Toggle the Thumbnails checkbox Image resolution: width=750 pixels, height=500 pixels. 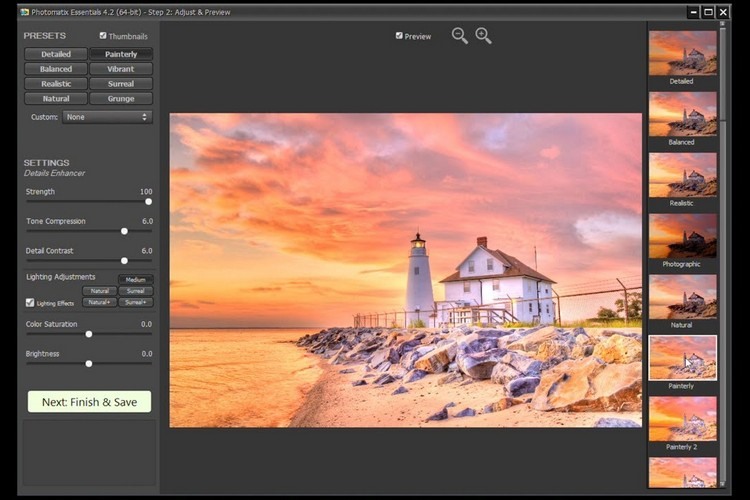(103, 36)
